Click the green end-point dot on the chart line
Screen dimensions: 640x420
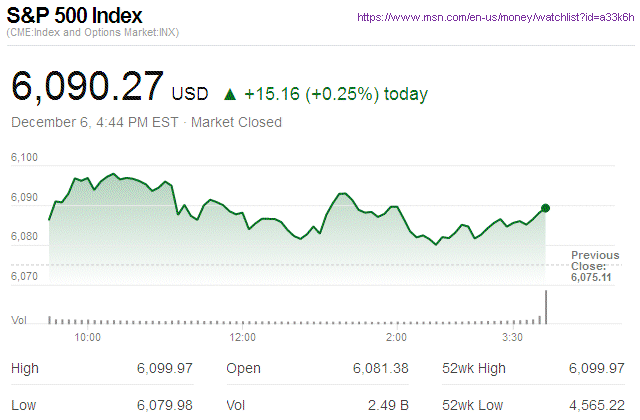[545, 208]
